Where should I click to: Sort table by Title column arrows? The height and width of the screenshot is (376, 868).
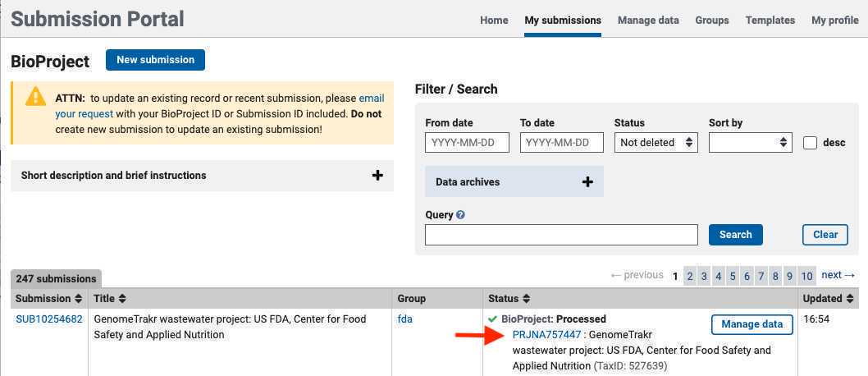tap(121, 299)
